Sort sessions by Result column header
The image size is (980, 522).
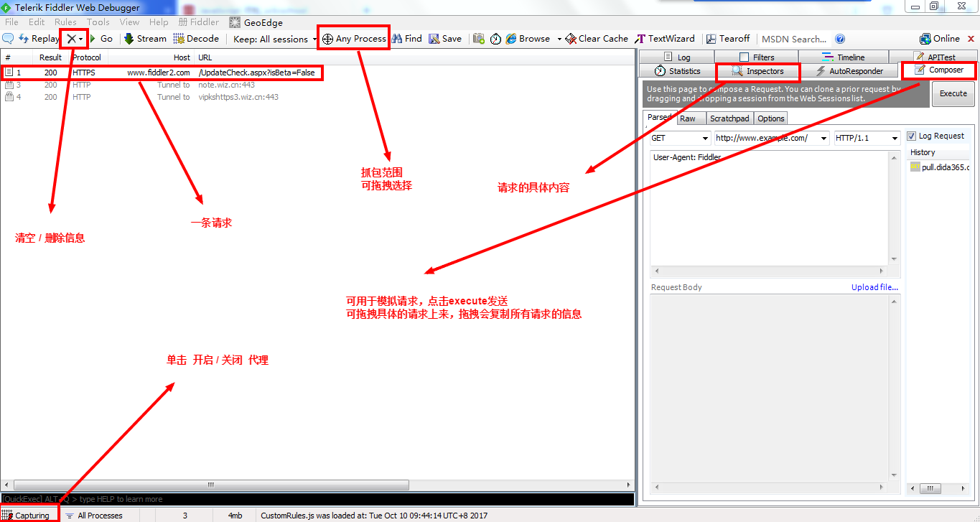click(x=50, y=57)
